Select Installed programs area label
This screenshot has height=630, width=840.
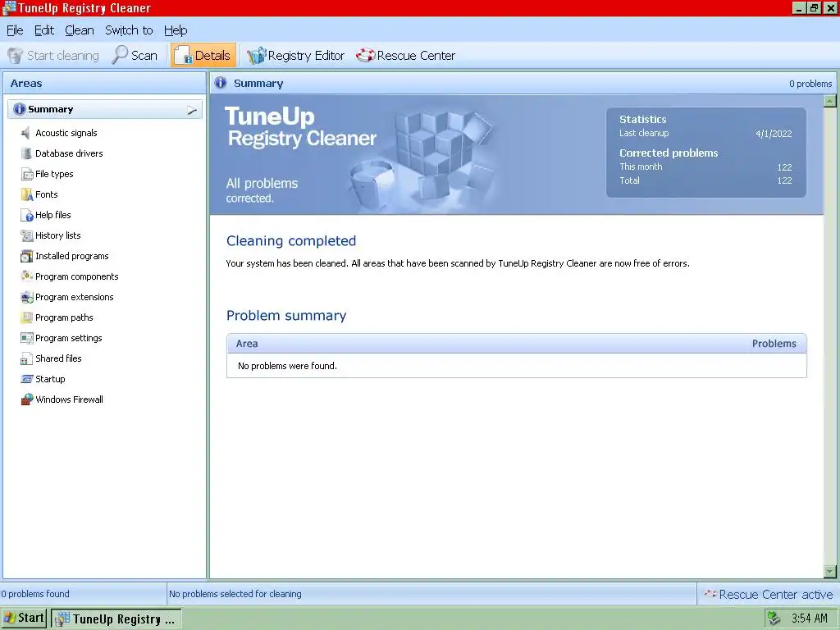[72, 256]
